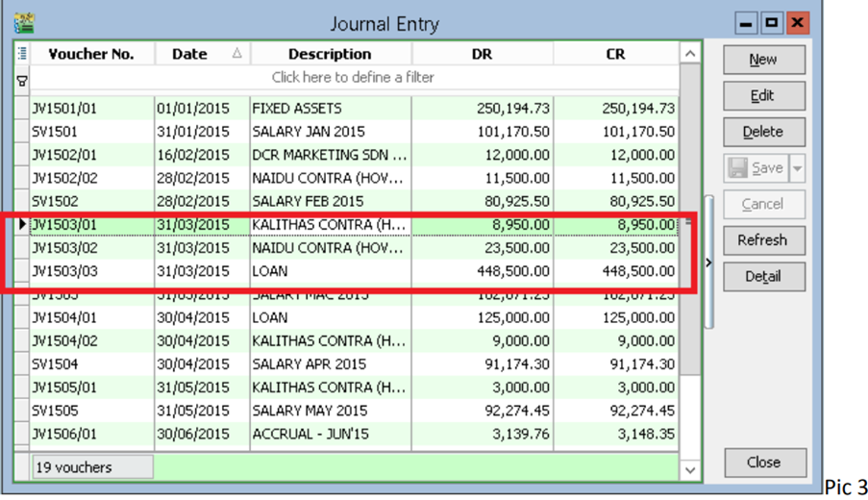This screenshot has height=500, width=868.
Task: Open the Save button dropdown arrow
Action: tap(797, 168)
